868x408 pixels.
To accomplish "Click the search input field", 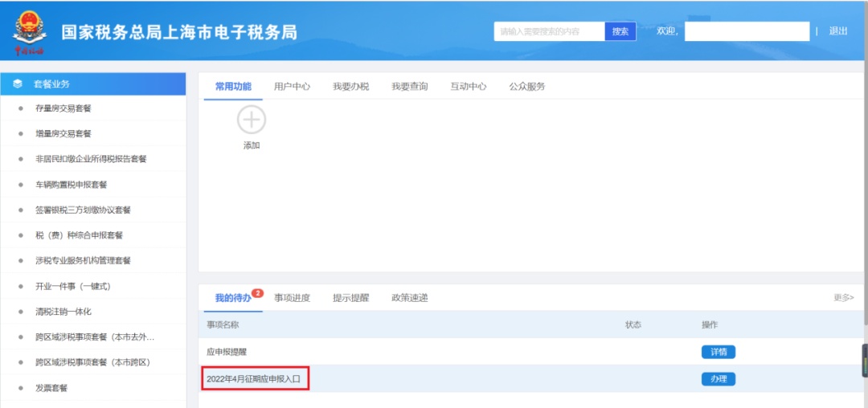I will (549, 31).
